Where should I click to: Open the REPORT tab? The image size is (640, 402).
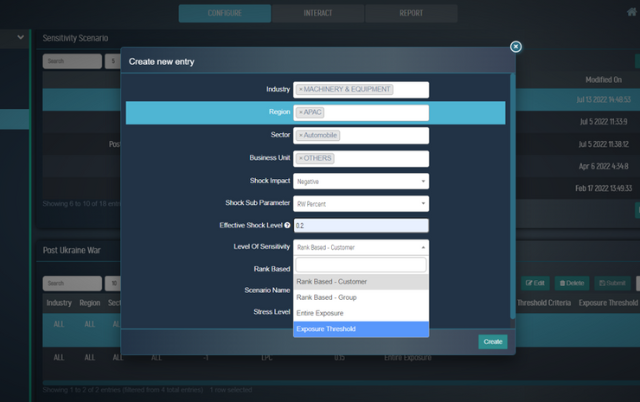click(411, 13)
